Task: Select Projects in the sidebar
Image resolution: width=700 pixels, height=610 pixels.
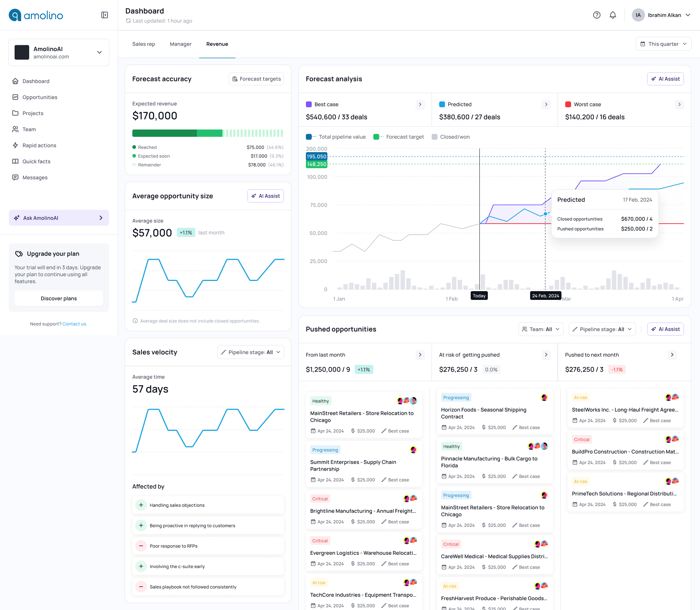Action: pyautogui.click(x=33, y=113)
